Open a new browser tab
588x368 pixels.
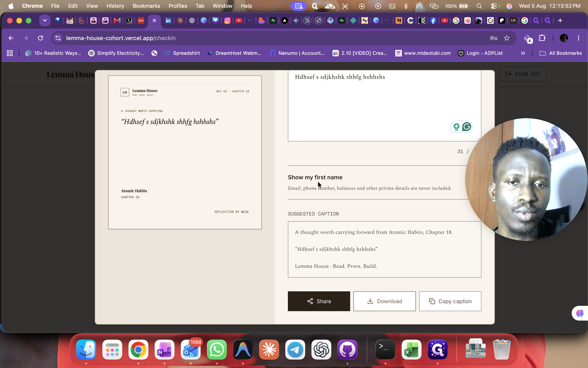(560, 20)
